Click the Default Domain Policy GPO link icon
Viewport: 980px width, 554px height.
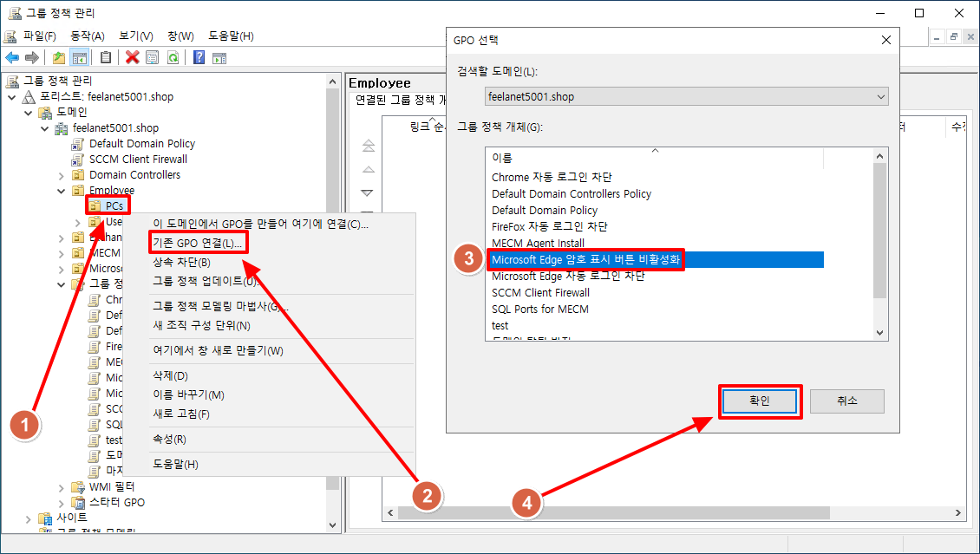[x=77, y=144]
